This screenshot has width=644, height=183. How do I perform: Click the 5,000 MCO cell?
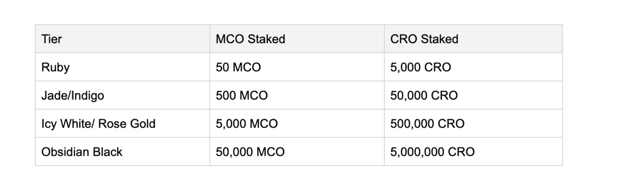click(x=297, y=123)
